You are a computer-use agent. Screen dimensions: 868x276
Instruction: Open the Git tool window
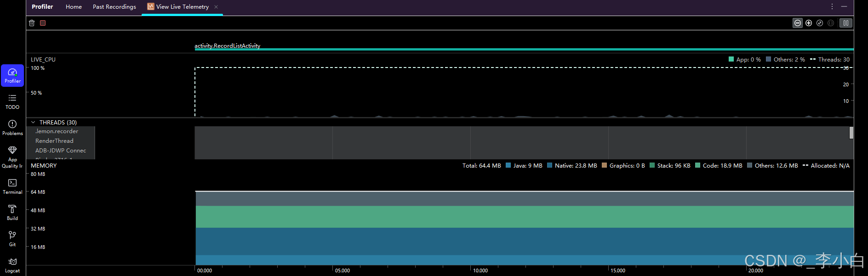coord(12,239)
